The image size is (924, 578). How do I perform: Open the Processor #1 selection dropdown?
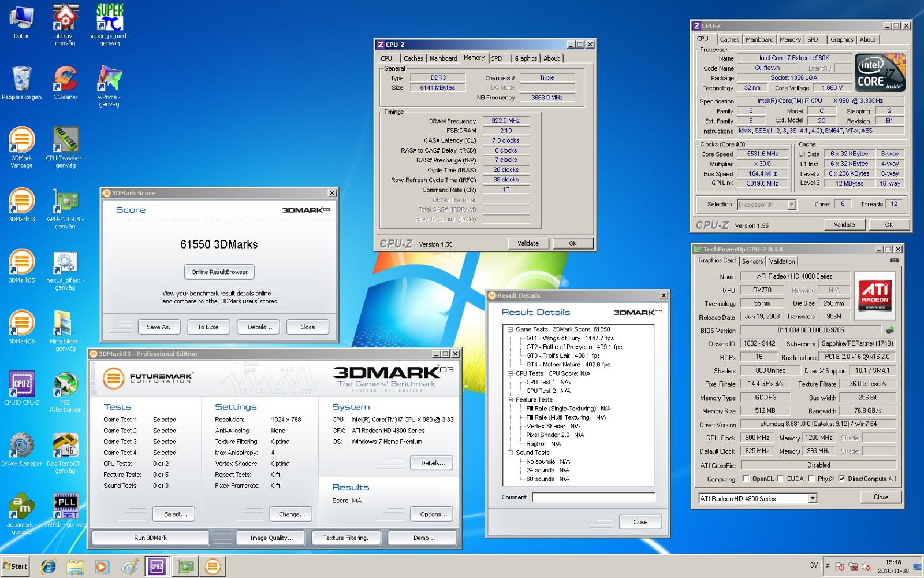point(792,205)
